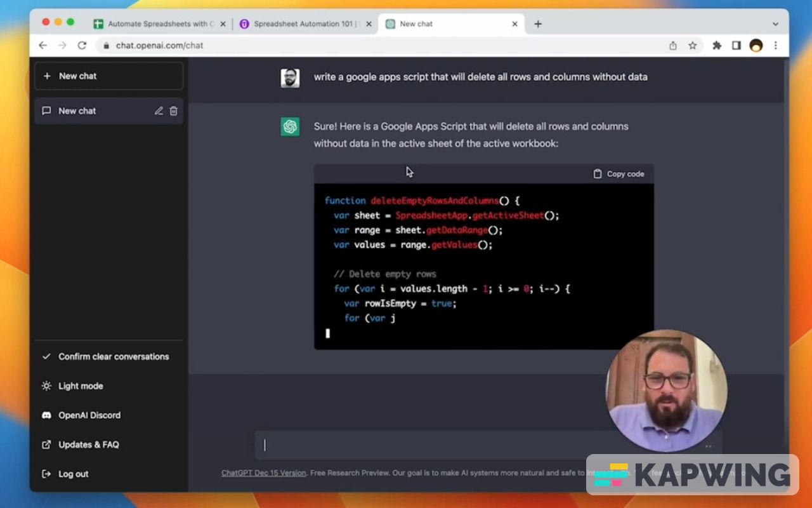Delete conversation with trash icon

tap(173, 110)
